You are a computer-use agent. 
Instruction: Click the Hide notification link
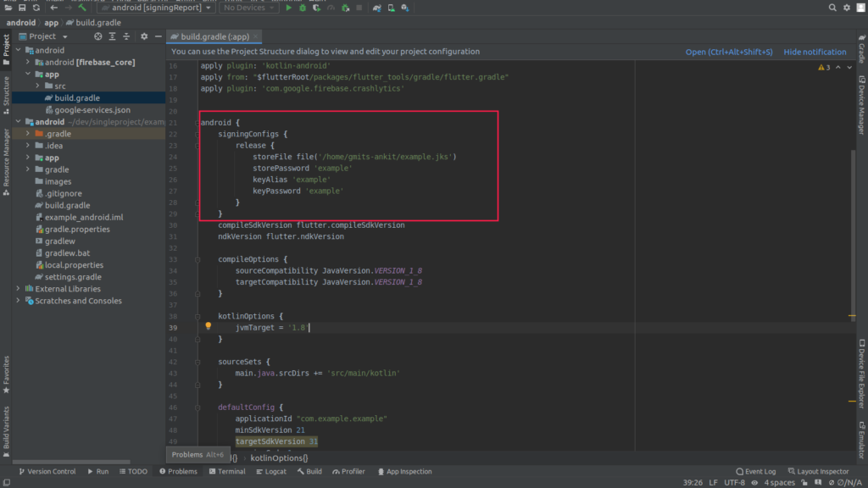(815, 52)
